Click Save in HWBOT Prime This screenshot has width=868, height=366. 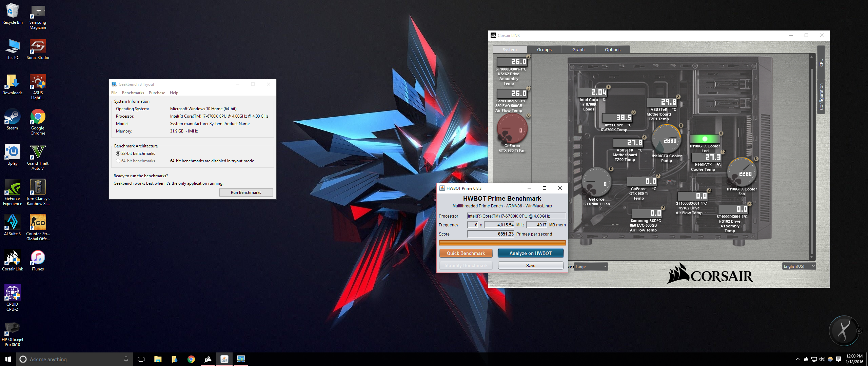(x=530, y=265)
